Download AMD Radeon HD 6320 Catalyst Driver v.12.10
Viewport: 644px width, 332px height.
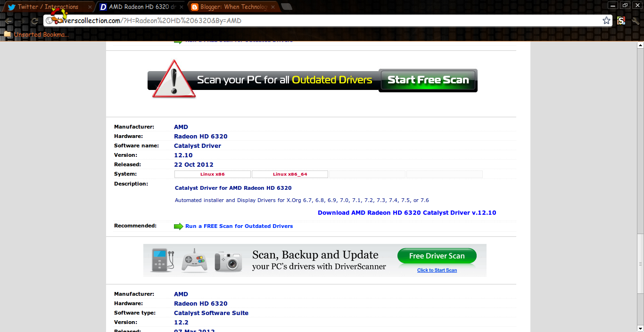click(x=407, y=213)
